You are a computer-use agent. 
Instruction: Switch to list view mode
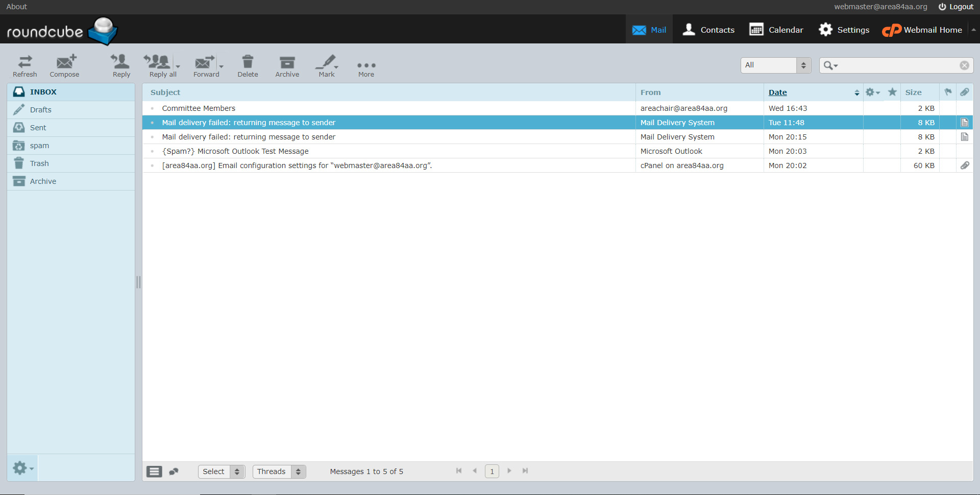pos(154,472)
